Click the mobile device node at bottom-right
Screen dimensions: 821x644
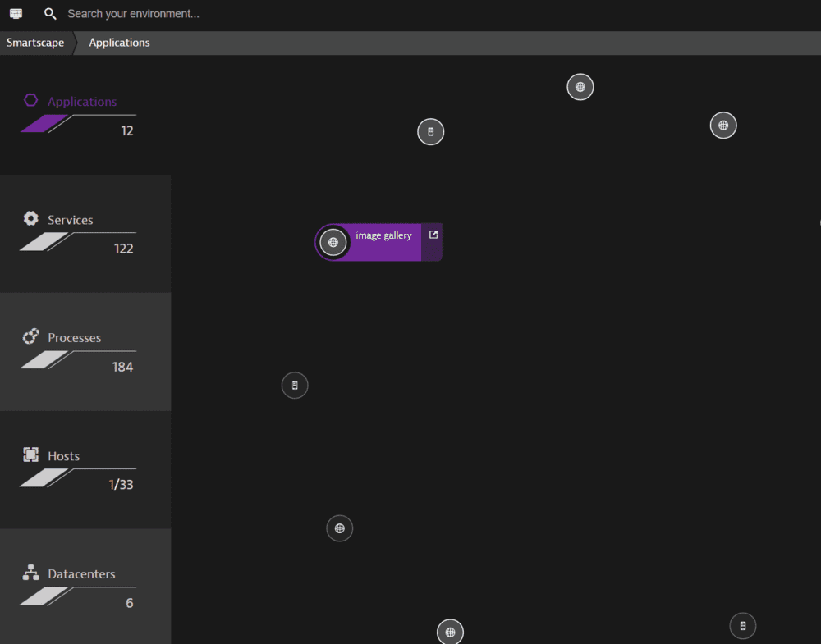tap(743, 625)
